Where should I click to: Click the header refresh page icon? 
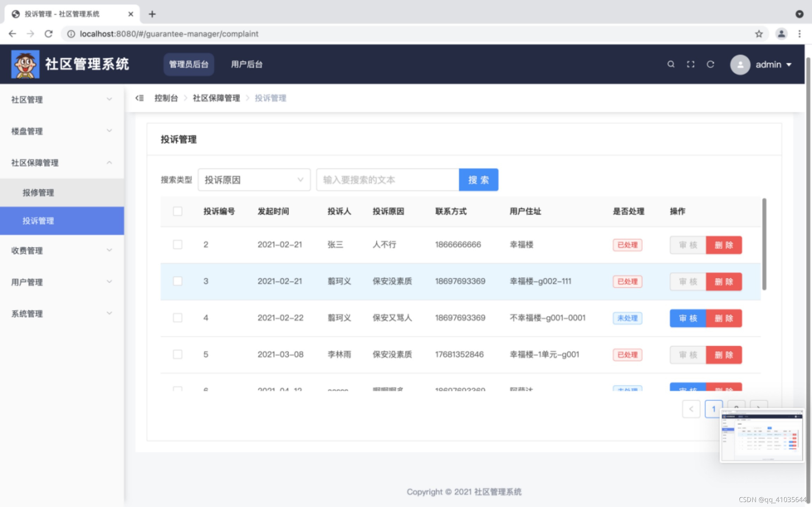click(x=710, y=64)
